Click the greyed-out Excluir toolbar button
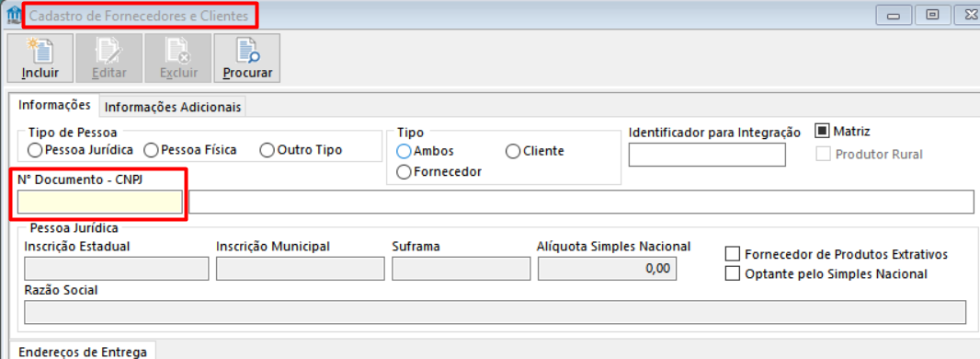Image resolution: width=980 pixels, height=359 pixels. (x=178, y=58)
